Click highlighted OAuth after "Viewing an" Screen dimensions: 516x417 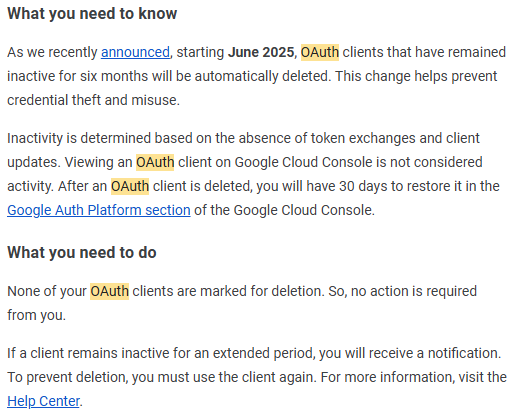[155, 162]
